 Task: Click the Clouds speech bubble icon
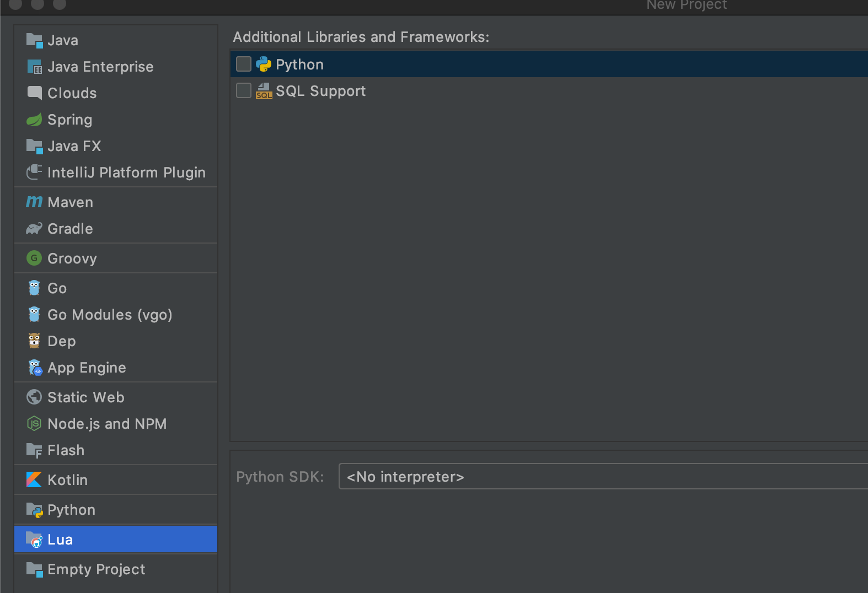point(34,93)
